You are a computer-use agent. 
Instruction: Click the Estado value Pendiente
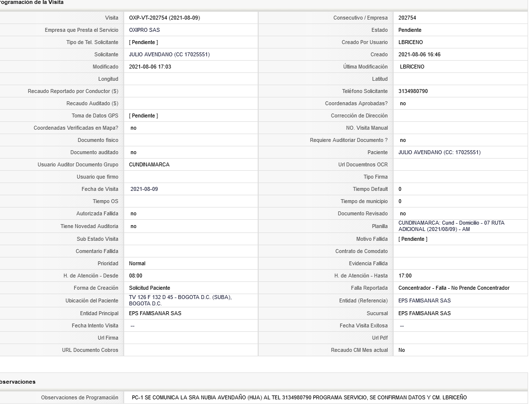pos(410,30)
